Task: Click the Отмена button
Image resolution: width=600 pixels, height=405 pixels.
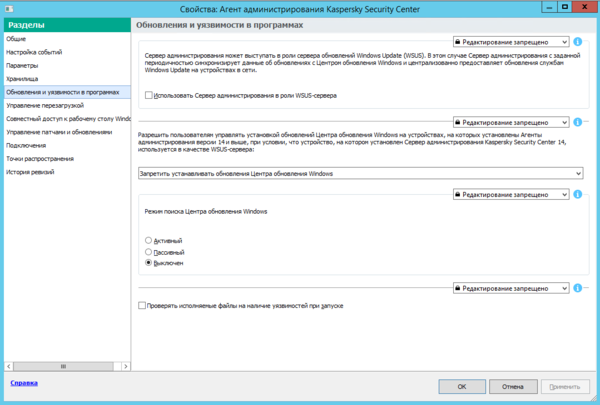Action: point(513,387)
